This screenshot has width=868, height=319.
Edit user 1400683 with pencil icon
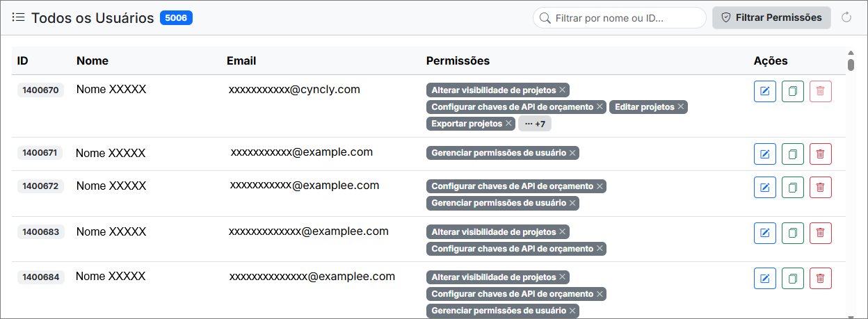765,234
